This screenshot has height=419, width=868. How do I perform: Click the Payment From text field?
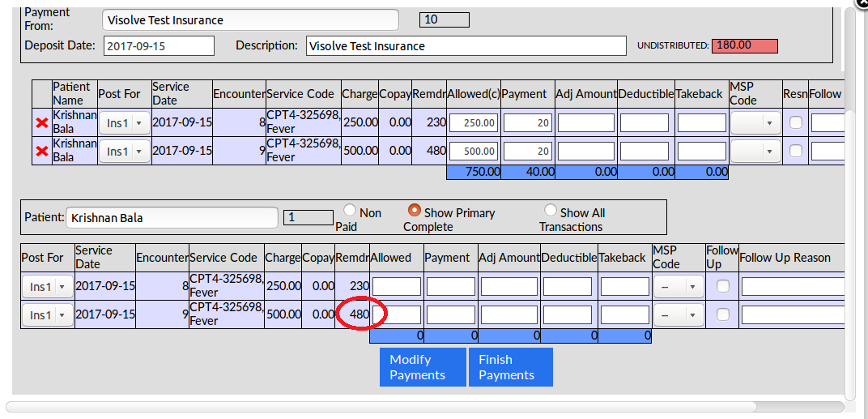coord(251,20)
